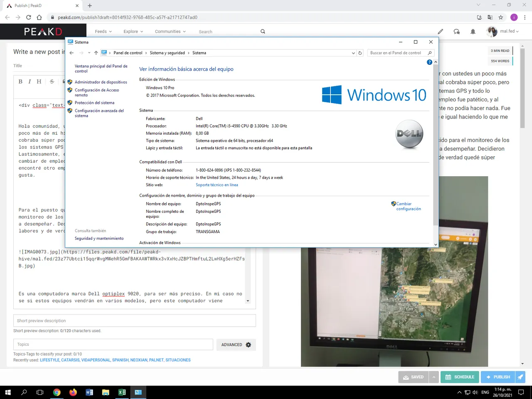
Task: Click Soporte técnico en línea link
Action: 217,185
